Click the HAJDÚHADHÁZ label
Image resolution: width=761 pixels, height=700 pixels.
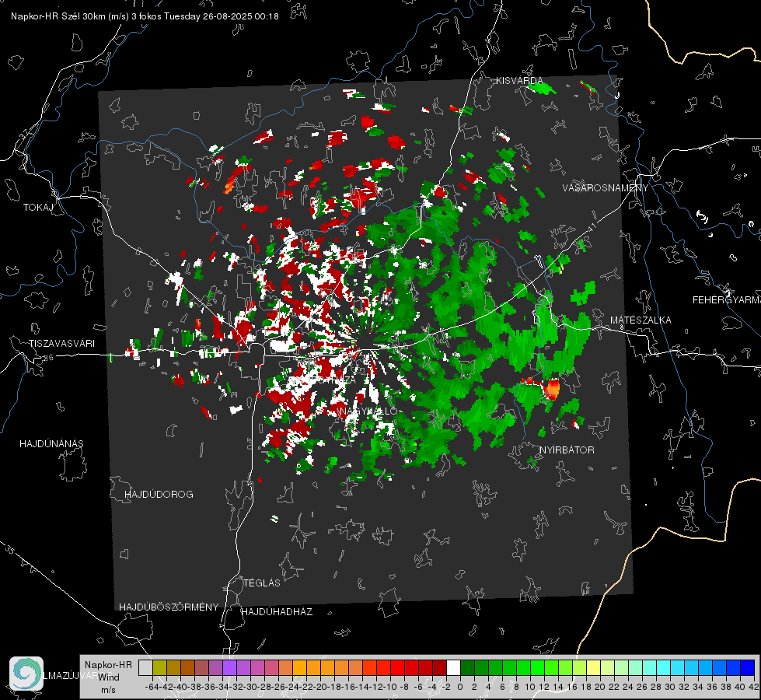pos(277,612)
